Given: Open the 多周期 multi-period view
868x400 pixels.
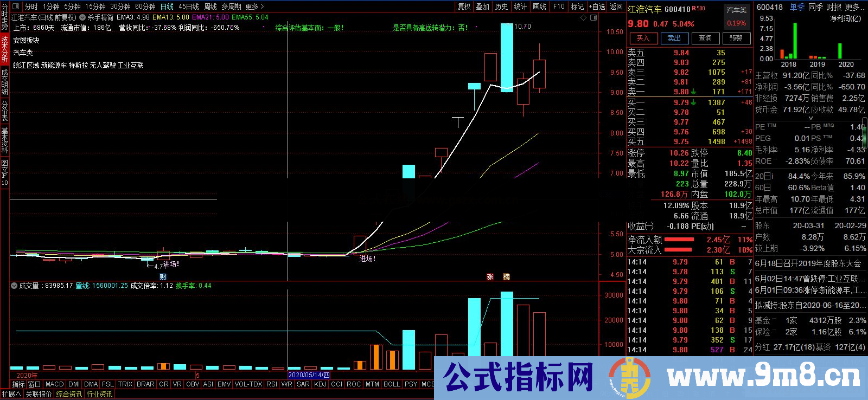Looking at the screenshot, I should [x=232, y=7].
